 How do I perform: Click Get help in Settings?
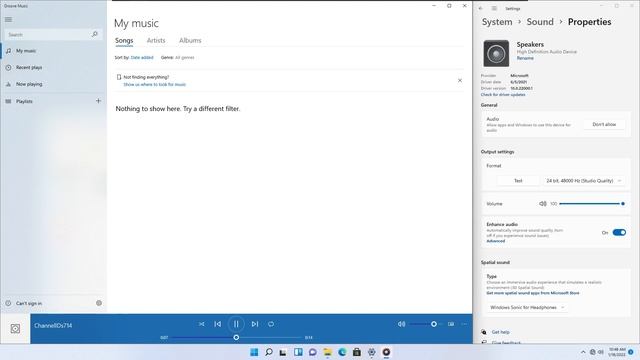tap(500, 332)
